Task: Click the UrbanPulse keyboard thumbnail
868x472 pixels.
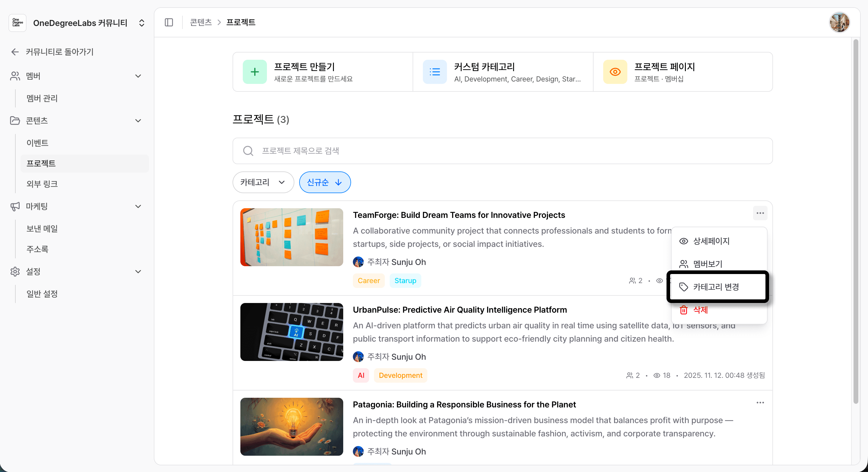Action: click(291, 332)
